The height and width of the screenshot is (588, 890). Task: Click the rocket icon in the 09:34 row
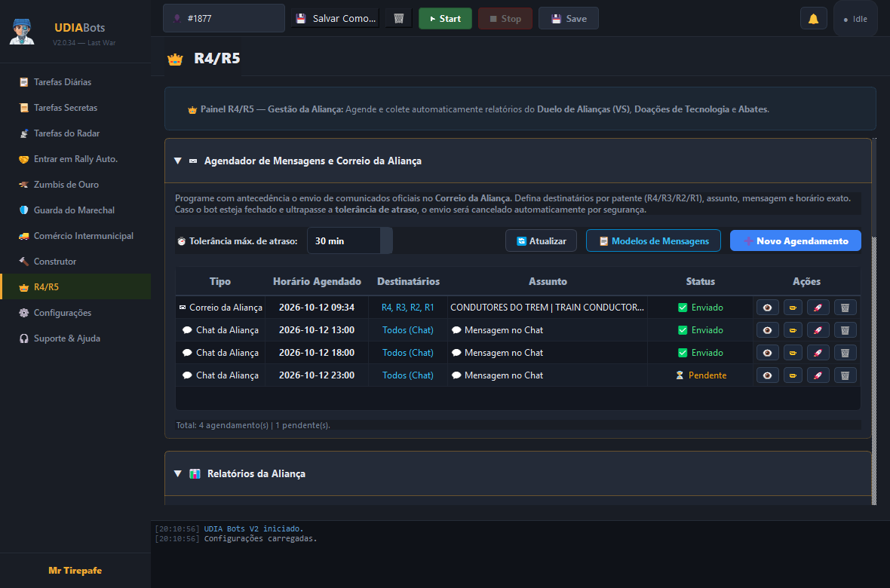pyautogui.click(x=818, y=308)
